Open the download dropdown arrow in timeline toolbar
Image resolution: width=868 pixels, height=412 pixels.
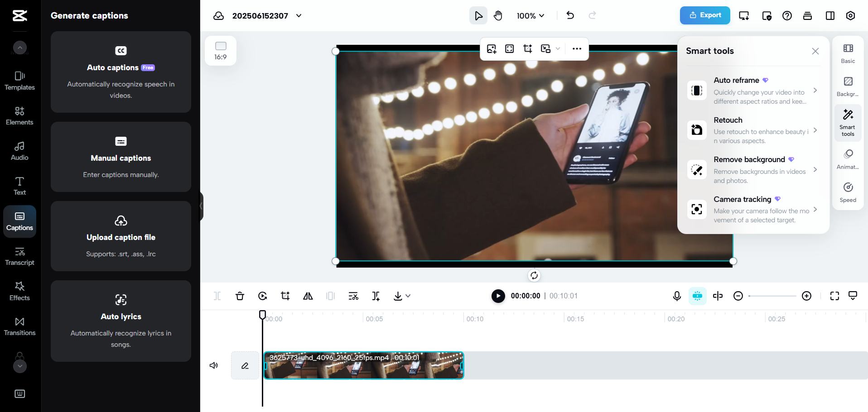408,296
